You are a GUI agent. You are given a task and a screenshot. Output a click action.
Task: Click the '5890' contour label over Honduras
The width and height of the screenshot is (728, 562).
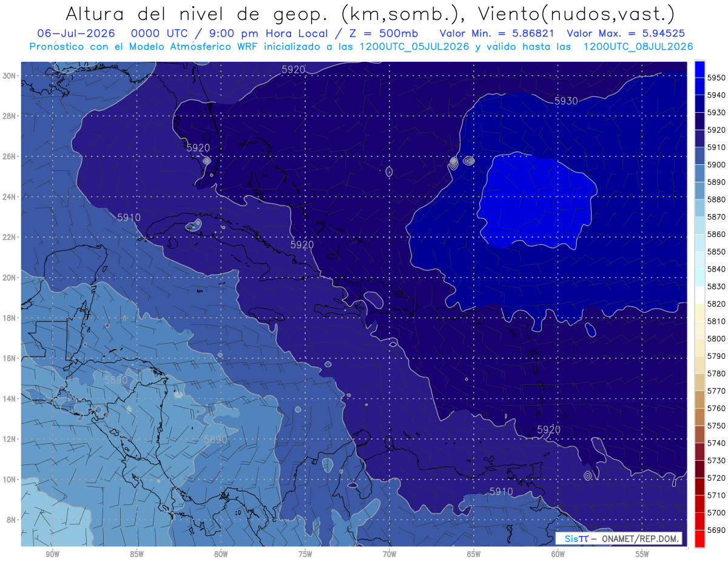tap(116, 380)
